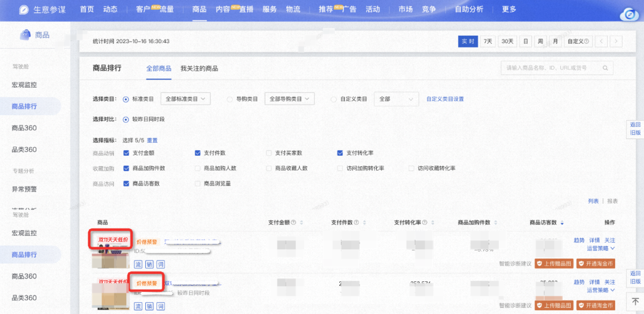Focus the product name/ID search field
Image resolution: width=644 pixels, height=314 pixels.
coord(557,68)
